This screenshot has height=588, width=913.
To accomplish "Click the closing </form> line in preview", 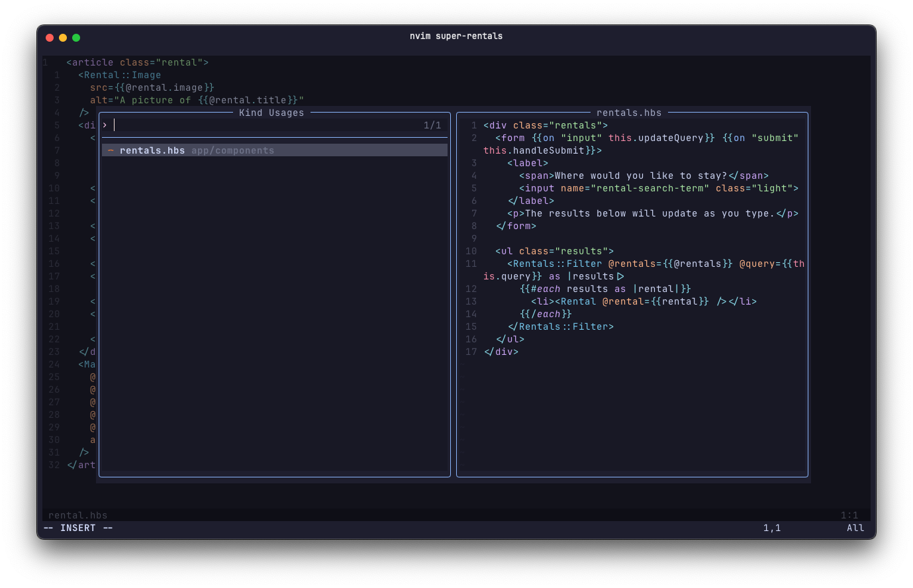I will (516, 226).
